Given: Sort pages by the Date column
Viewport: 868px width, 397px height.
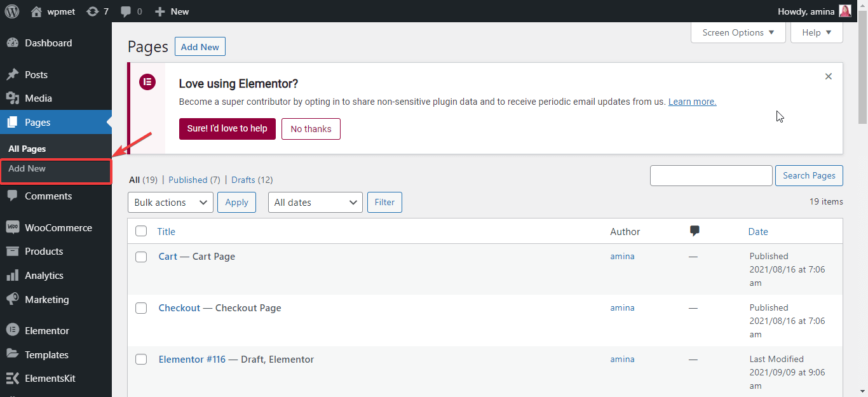Looking at the screenshot, I should (x=758, y=232).
